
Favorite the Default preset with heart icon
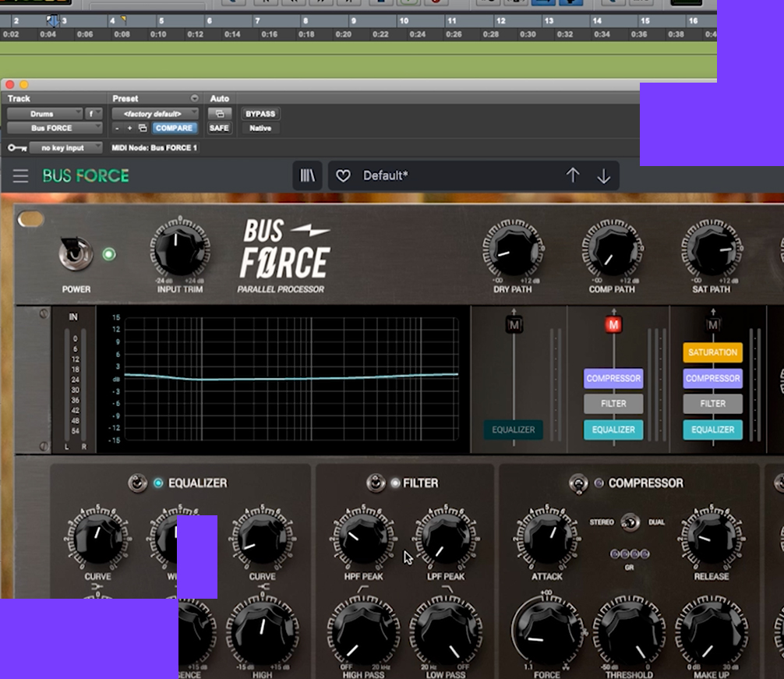(343, 176)
